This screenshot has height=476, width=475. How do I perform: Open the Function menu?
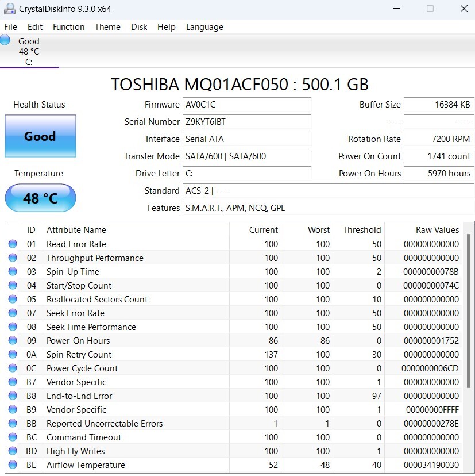pos(68,26)
